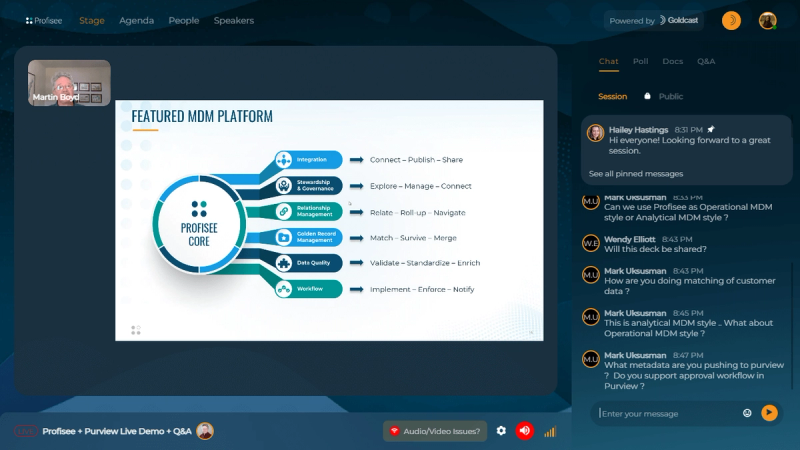Click Mark Uksusman avatar at 8:43 PM message
Screen dimensions: 800x450
[x=591, y=275]
